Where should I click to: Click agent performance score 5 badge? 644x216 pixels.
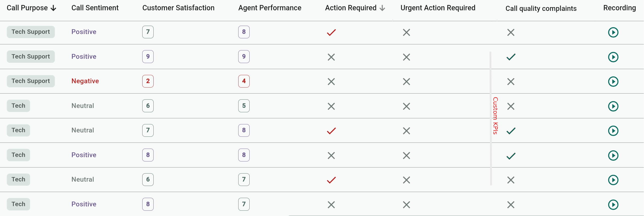(244, 106)
